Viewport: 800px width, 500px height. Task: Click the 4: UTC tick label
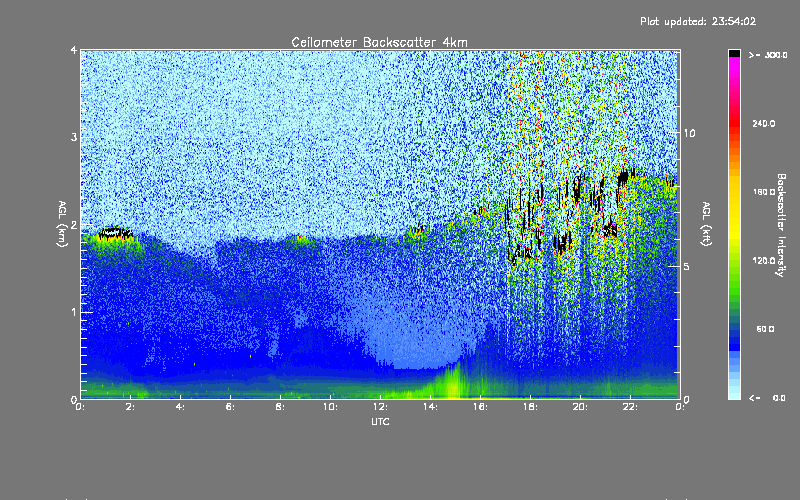pyautogui.click(x=180, y=407)
